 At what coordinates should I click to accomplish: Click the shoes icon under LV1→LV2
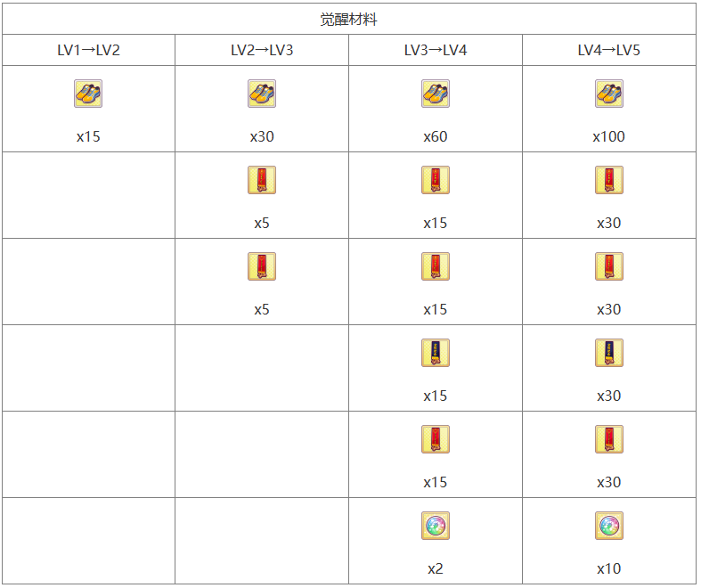tap(88, 94)
